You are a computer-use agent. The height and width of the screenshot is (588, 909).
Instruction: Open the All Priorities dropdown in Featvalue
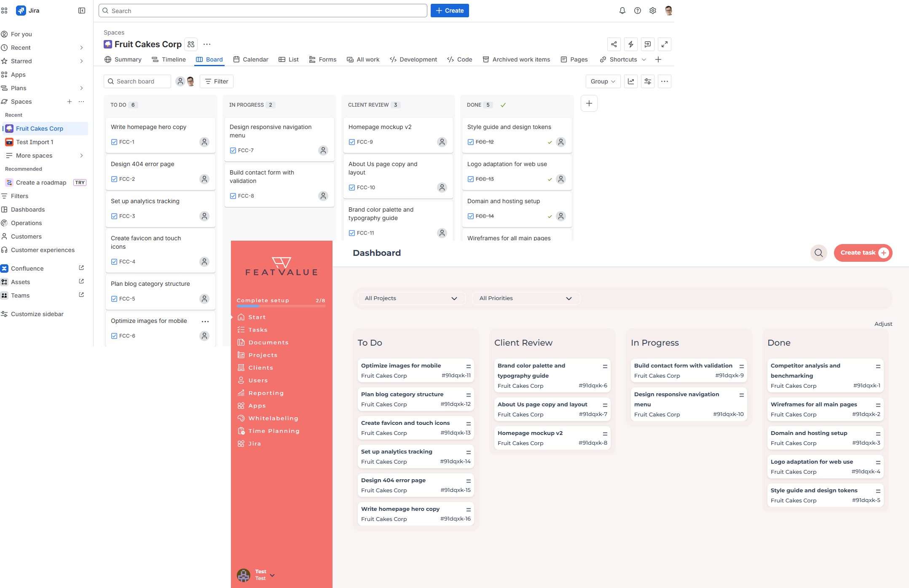526,298
